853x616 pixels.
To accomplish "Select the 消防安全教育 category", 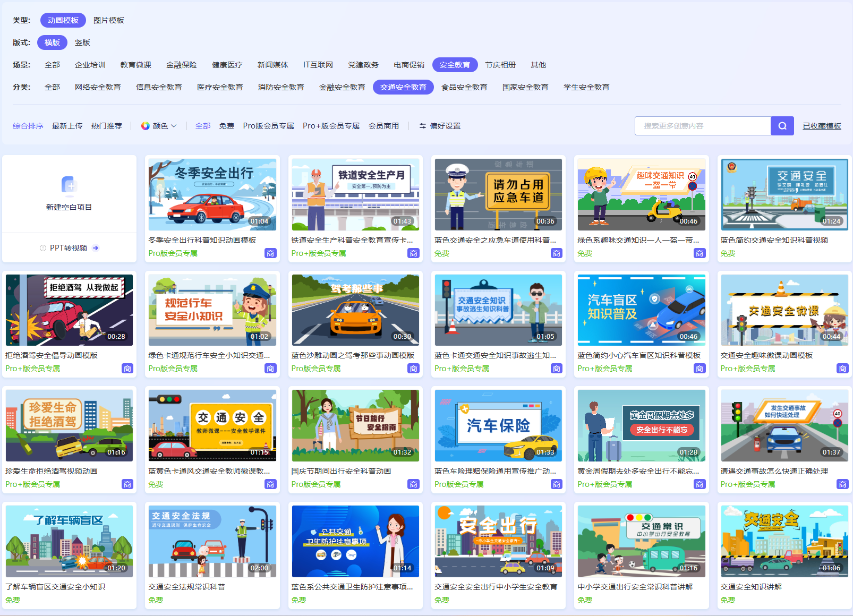I will [281, 87].
